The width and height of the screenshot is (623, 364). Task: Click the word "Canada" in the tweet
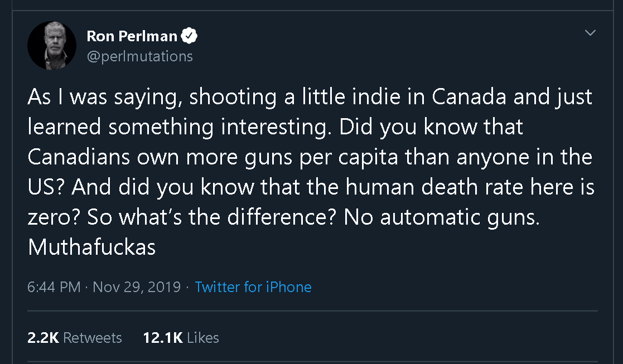coord(469,97)
